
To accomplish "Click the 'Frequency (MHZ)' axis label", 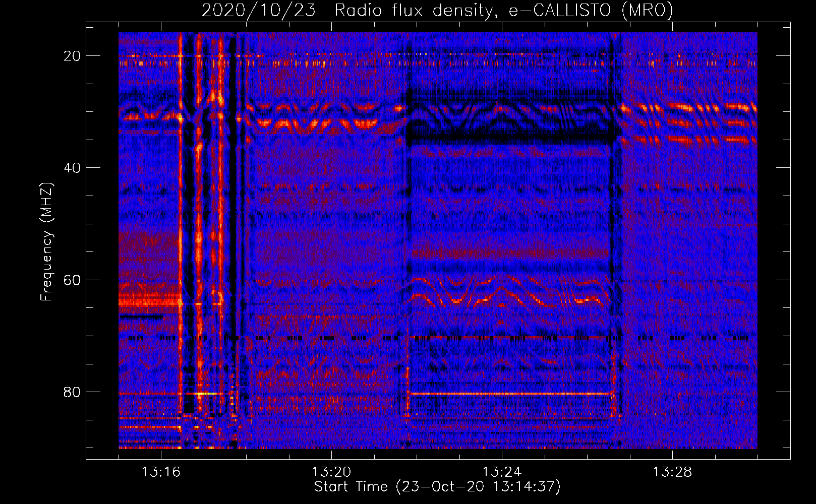I will [46, 242].
